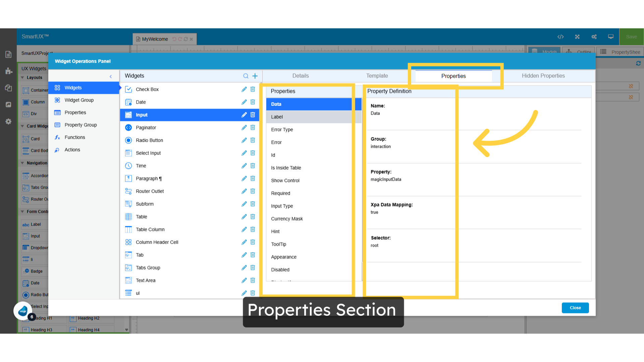Open the settings gears icon in the top toolbar
This screenshot has width=644, height=362.
click(594, 37)
